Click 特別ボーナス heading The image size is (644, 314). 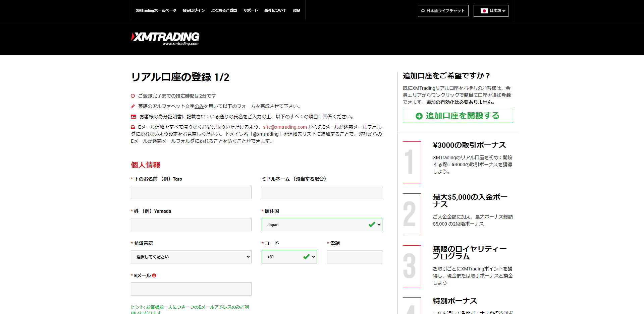pos(455,301)
